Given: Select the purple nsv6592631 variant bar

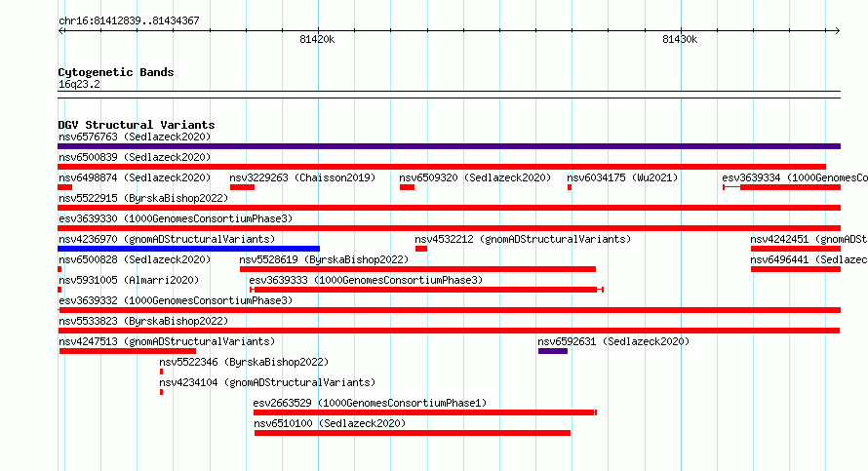Looking at the screenshot, I should (x=552, y=351).
